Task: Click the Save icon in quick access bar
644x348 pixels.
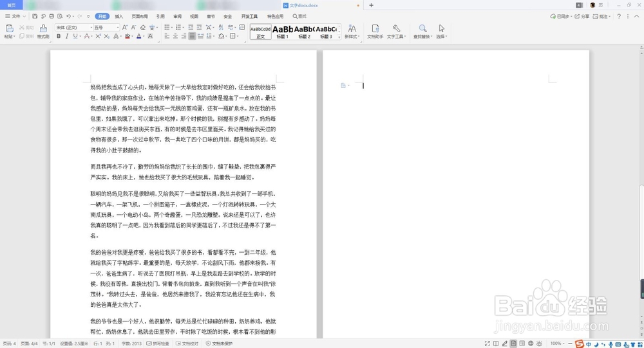Action: point(35,17)
